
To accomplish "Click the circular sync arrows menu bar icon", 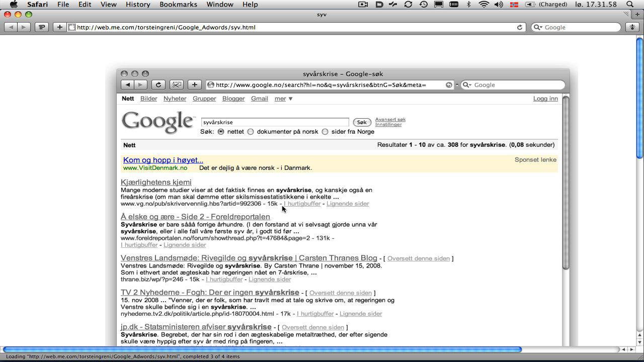I will click(408, 5).
